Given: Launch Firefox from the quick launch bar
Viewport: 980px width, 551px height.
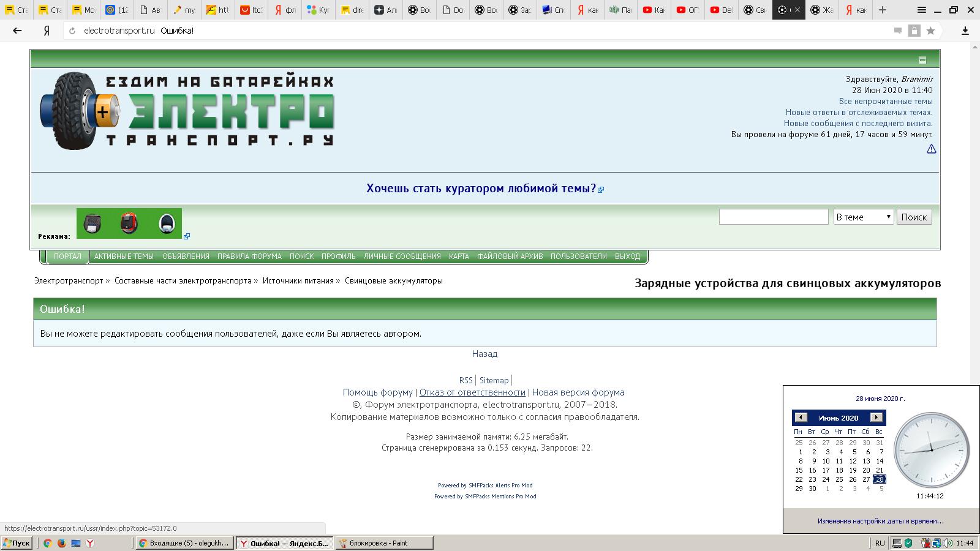Looking at the screenshot, I should click(x=62, y=543).
